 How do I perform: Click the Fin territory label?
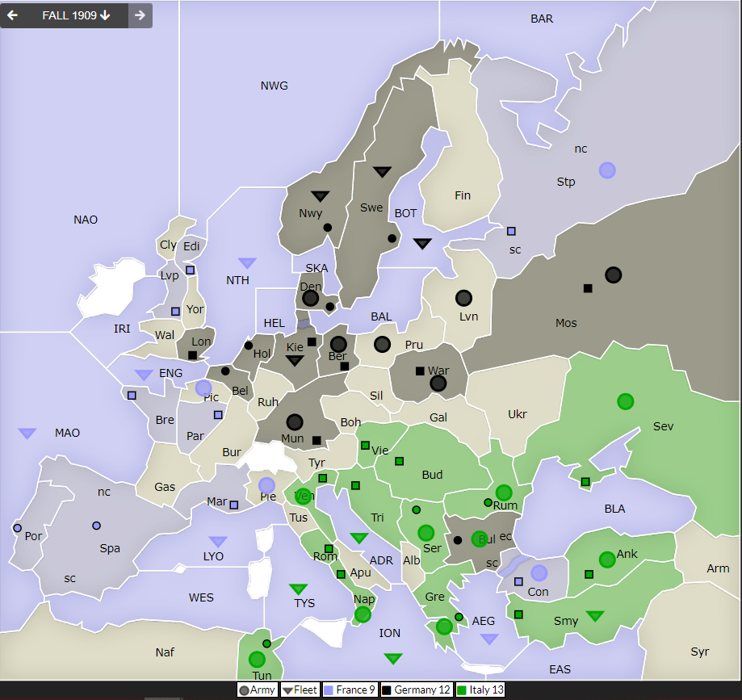463,195
